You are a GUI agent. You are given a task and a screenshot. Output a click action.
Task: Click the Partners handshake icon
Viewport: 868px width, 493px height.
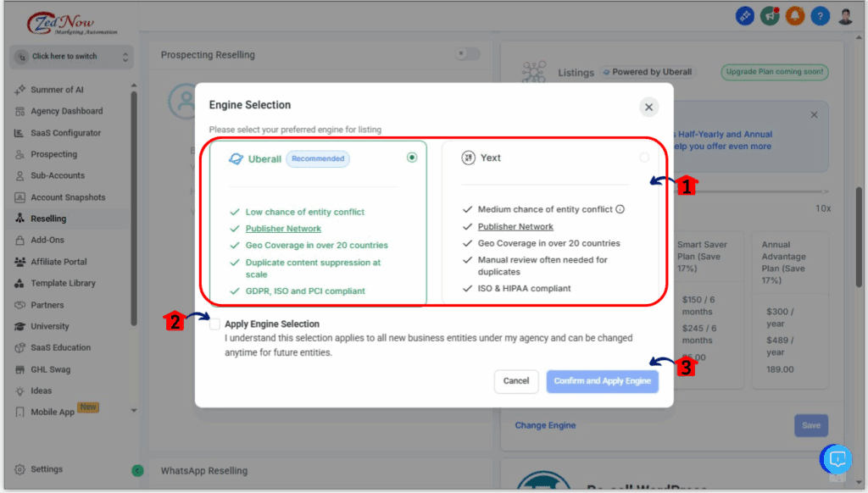pos(20,305)
